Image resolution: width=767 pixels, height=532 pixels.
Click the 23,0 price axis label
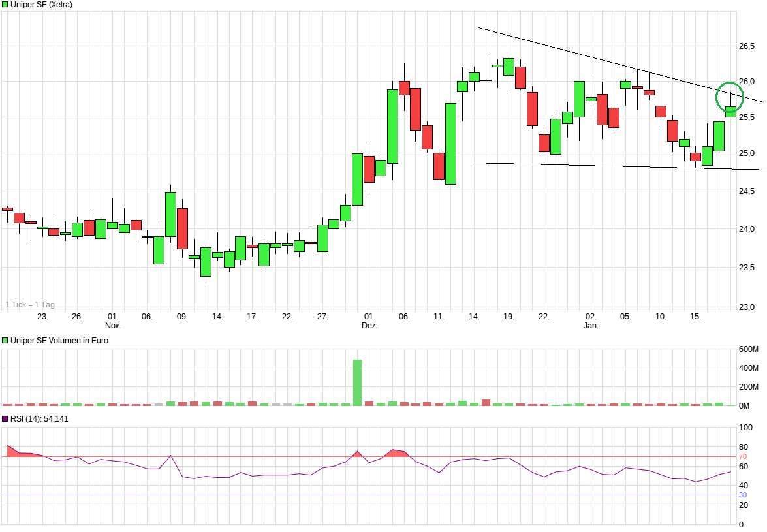pyautogui.click(x=747, y=307)
